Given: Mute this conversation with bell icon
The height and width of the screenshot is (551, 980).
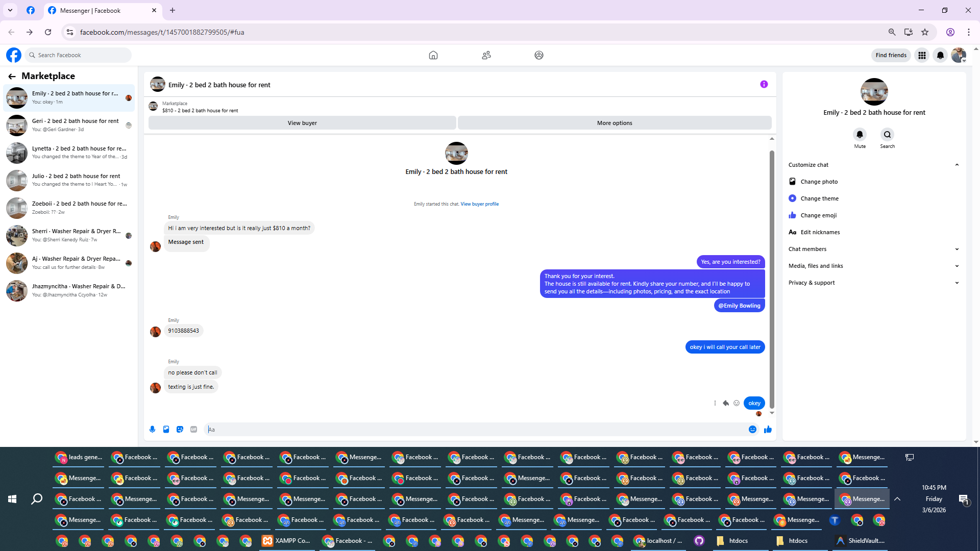Looking at the screenshot, I should coord(860,135).
